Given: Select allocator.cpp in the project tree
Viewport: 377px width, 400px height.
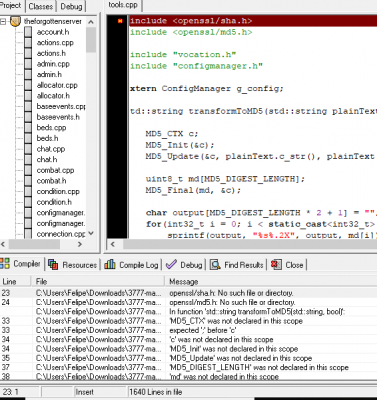Looking at the screenshot, I should [x=57, y=85].
